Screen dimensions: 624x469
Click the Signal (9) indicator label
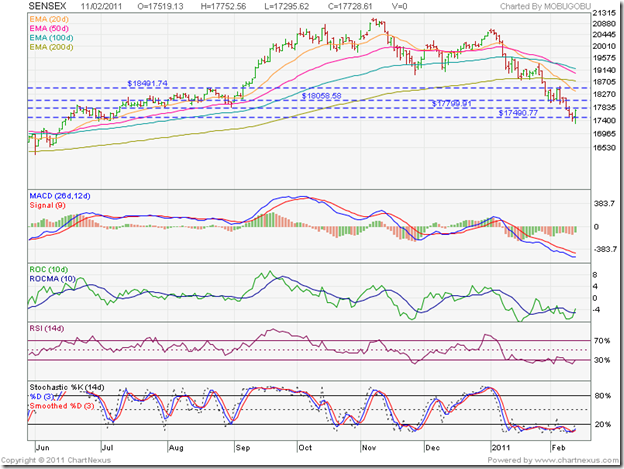tap(47, 205)
